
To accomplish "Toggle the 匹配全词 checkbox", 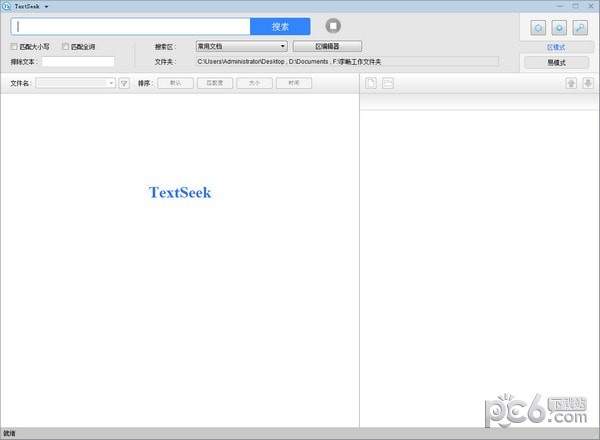I will [x=66, y=46].
